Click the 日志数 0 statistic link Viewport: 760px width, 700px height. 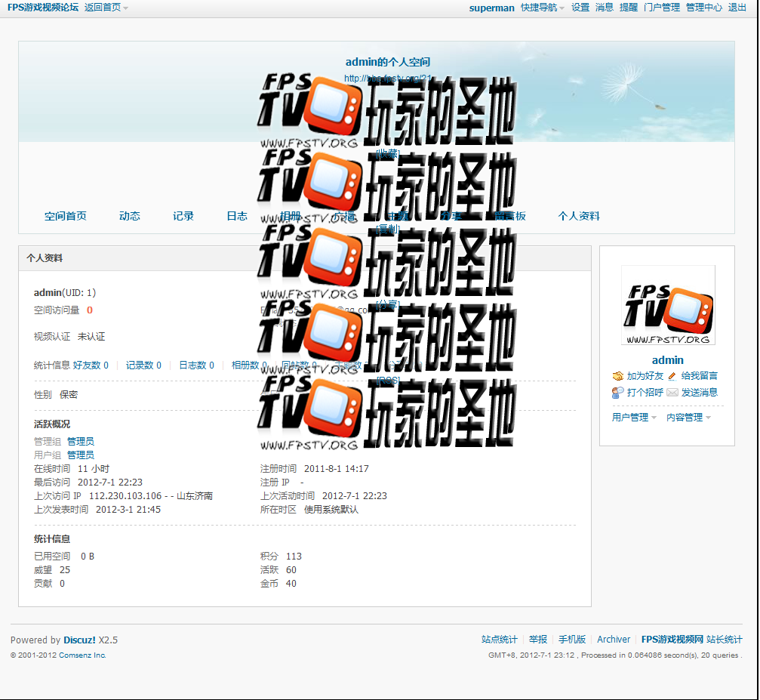pyautogui.click(x=196, y=365)
